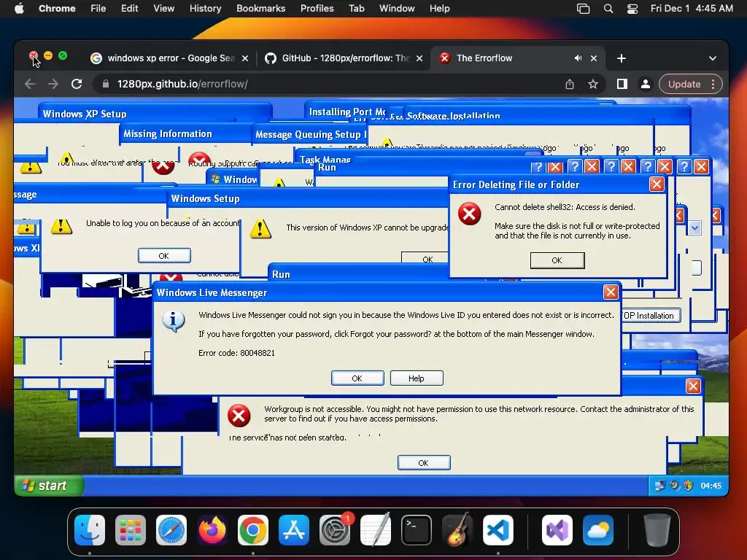Close the Workgroup not accessible dialog
The width and height of the screenshot is (747, 560).
693,386
